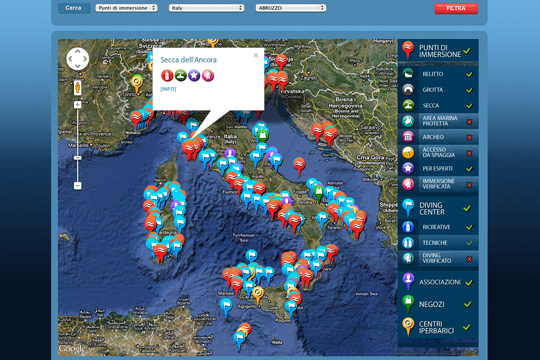Click the Per Esperti star icon in legend
540x360 pixels.
408,168
